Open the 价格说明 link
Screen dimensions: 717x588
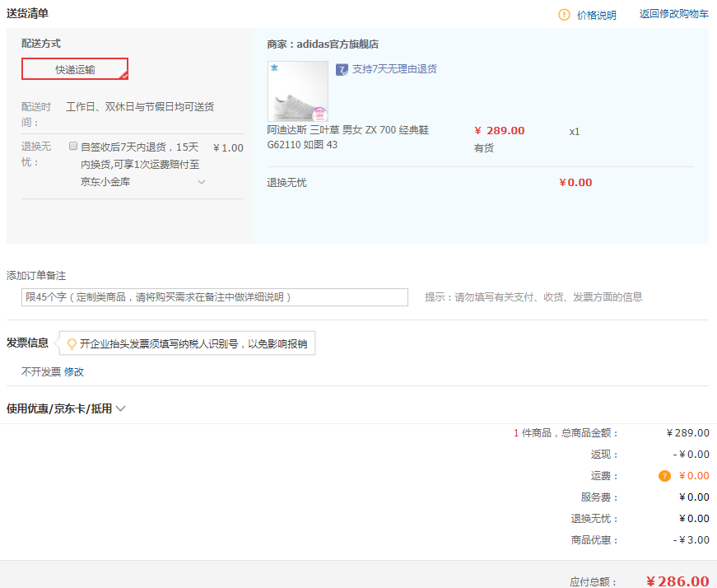click(596, 15)
